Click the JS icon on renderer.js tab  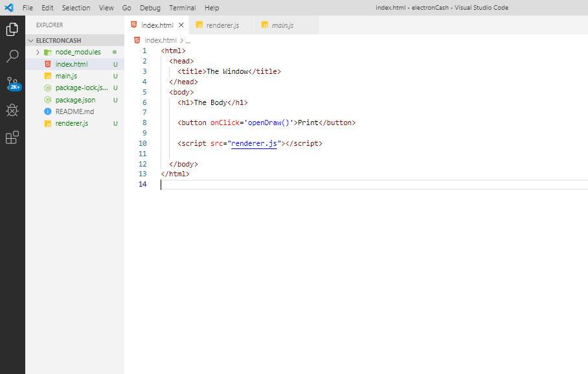pyautogui.click(x=199, y=25)
